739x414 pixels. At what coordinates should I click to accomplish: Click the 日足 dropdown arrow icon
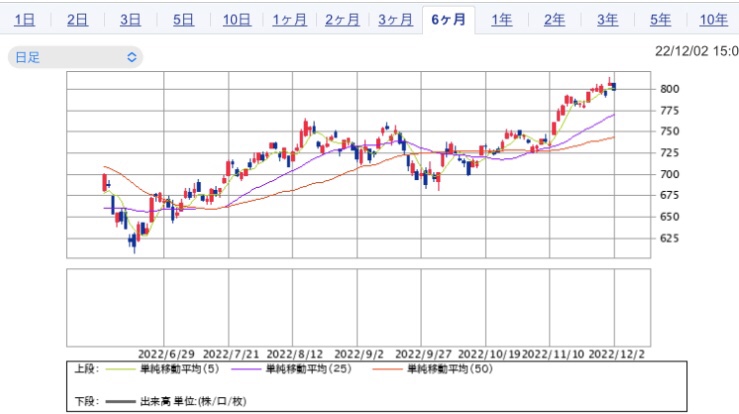click(x=132, y=58)
